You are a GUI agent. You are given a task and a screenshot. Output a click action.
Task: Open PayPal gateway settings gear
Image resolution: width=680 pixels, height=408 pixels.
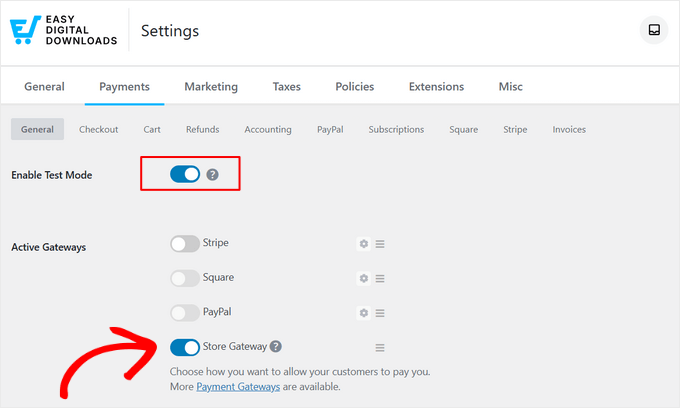(x=363, y=313)
